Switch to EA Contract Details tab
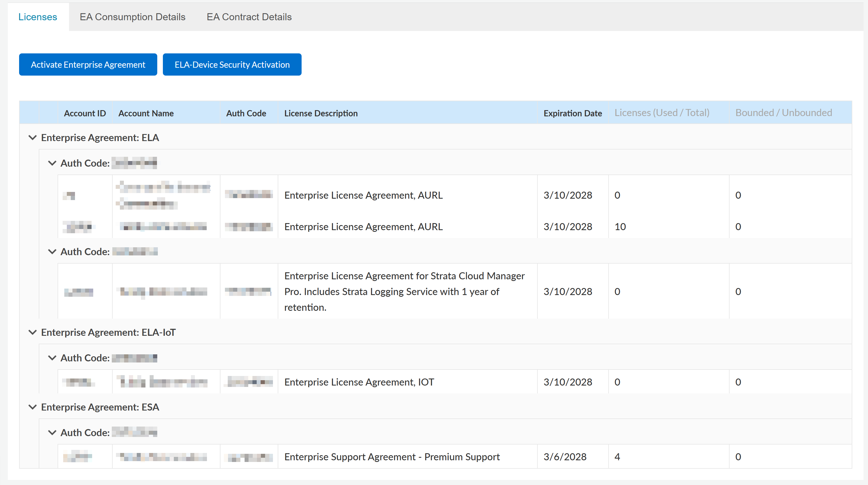 pos(249,17)
